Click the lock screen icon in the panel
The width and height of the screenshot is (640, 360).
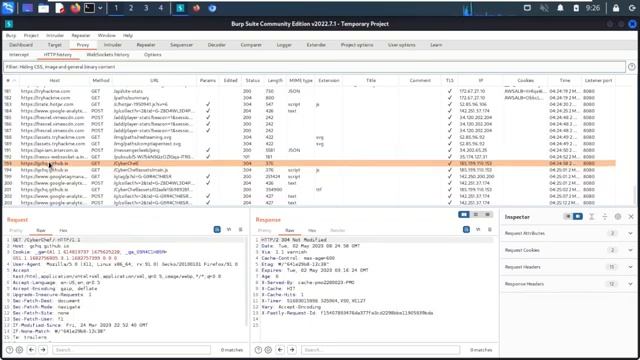[x=616, y=8]
